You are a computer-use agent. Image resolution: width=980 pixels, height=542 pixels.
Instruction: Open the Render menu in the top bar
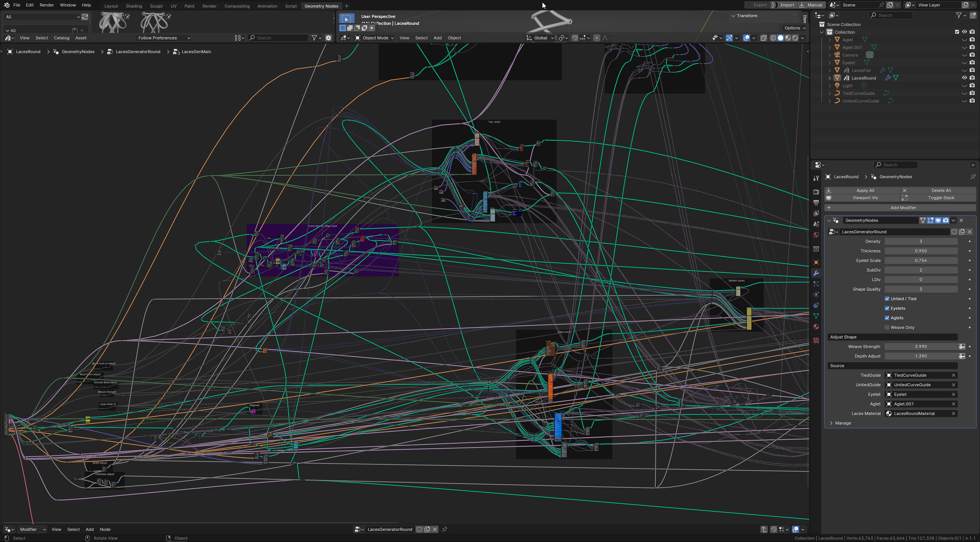click(47, 5)
